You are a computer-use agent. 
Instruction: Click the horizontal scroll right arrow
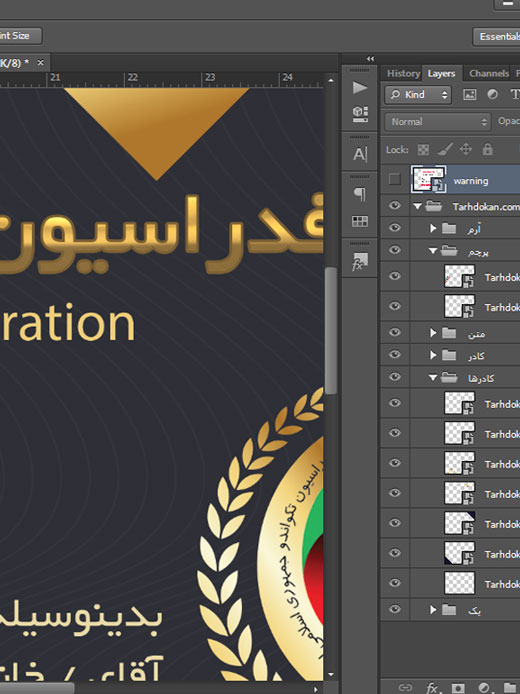click(316, 689)
